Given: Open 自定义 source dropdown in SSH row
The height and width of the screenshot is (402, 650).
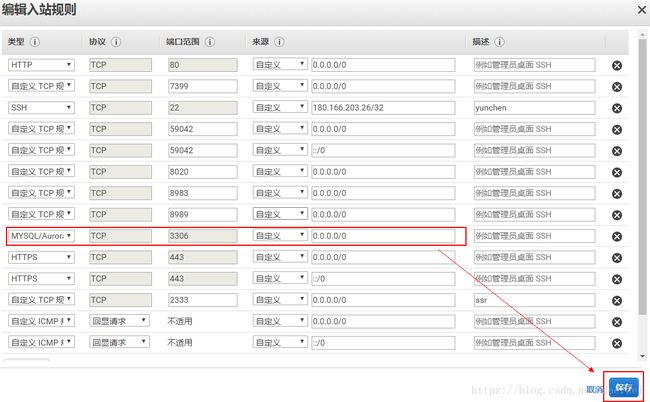Looking at the screenshot, I should 280,107.
